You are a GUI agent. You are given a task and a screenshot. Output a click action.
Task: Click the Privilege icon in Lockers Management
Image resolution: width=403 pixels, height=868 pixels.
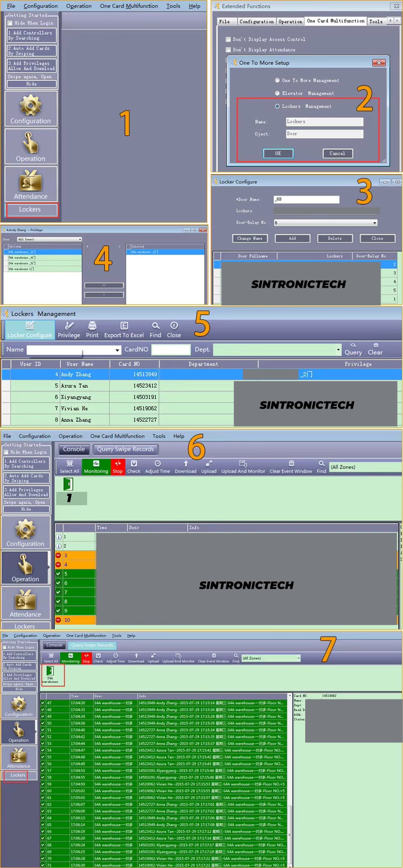click(69, 326)
